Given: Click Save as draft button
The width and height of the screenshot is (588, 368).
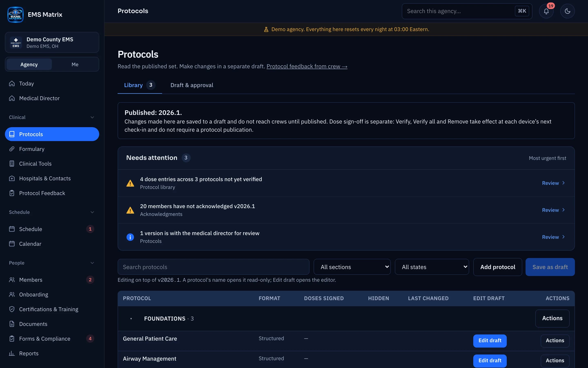Looking at the screenshot, I should coord(550,267).
